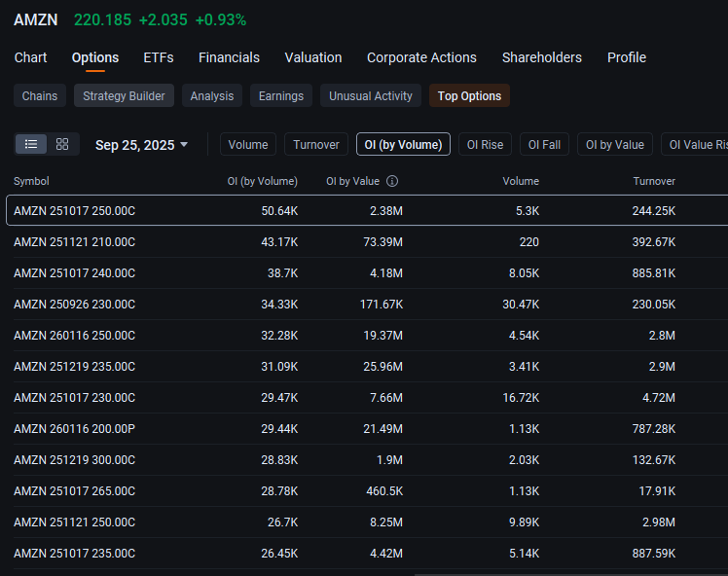
Task: Select the AMZN 251121 210.00C row
Action: coord(367,242)
